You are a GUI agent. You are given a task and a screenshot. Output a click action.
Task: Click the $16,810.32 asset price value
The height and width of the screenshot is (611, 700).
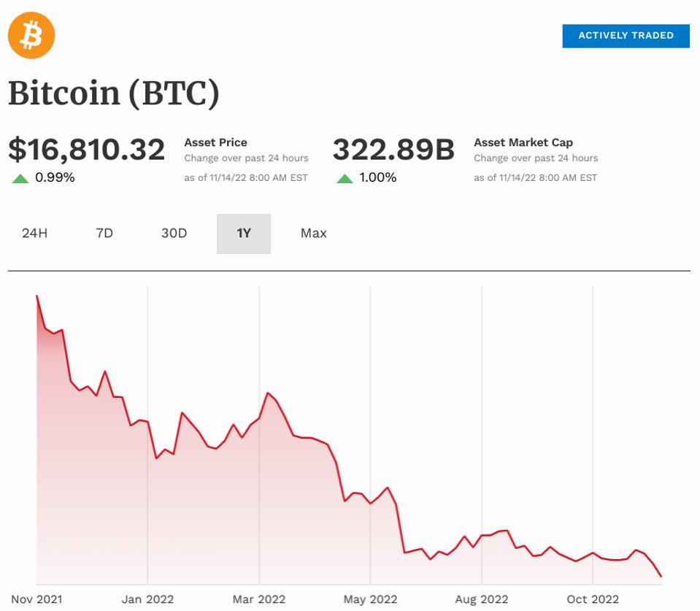[87, 149]
